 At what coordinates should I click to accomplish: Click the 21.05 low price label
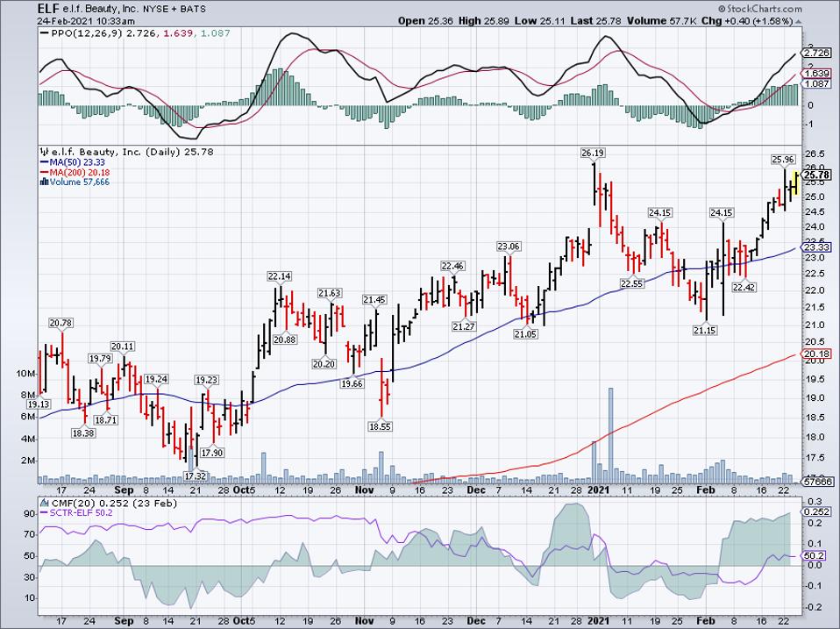click(525, 333)
